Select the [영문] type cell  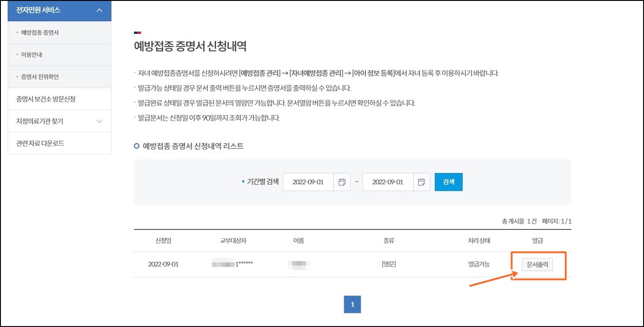pos(389,264)
